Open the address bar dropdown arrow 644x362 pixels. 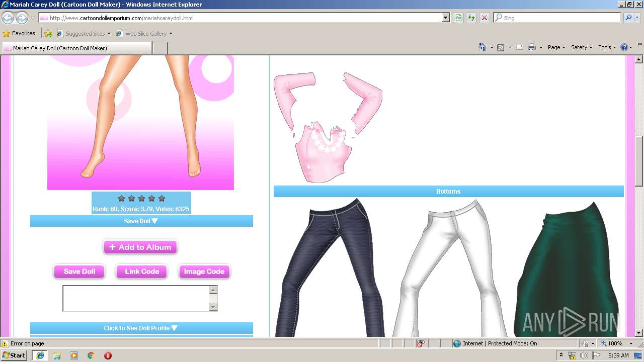click(445, 18)
